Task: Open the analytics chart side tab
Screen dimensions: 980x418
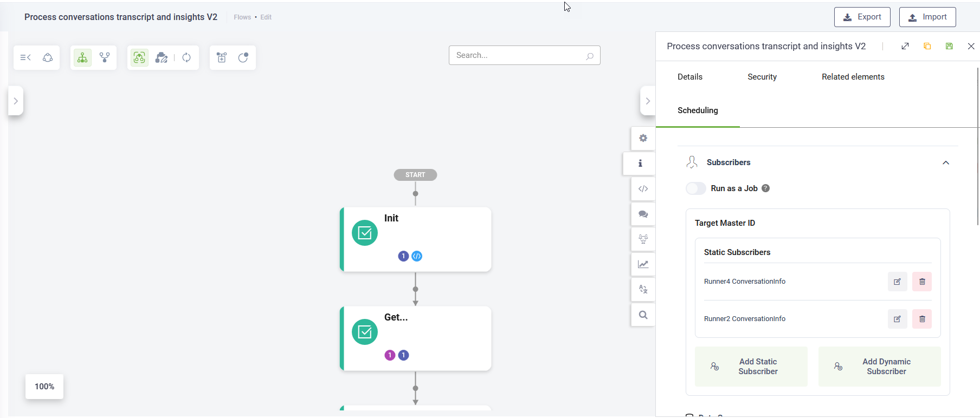Action: point(643,264)
